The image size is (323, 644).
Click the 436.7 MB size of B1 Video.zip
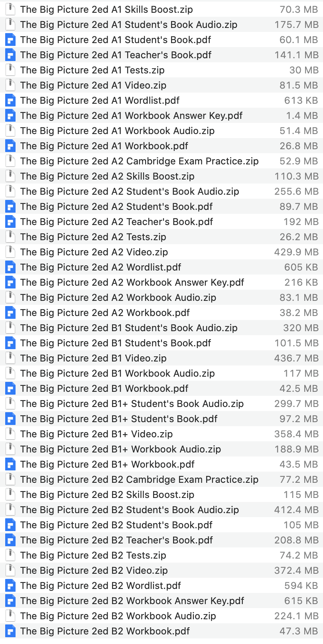point(296,358)
